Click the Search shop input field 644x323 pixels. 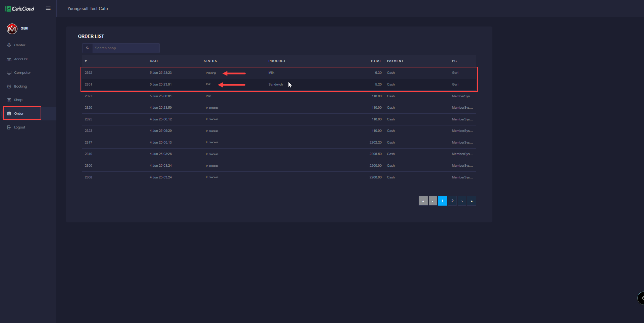(125, 48)
